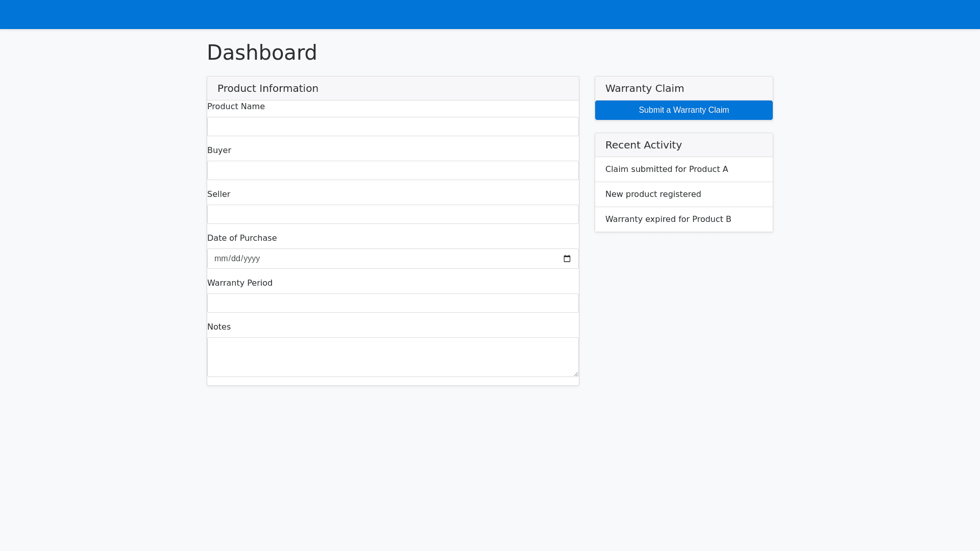
Task: Click 'Warranty expired for Product B' entry
Action: click(668, 219)
